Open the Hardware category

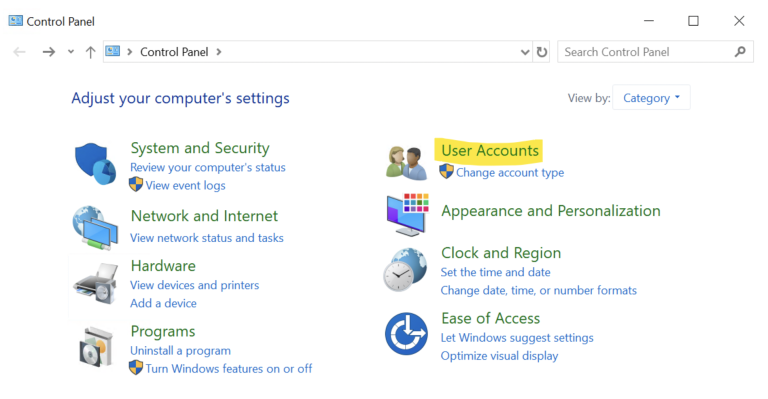[163, 266]
